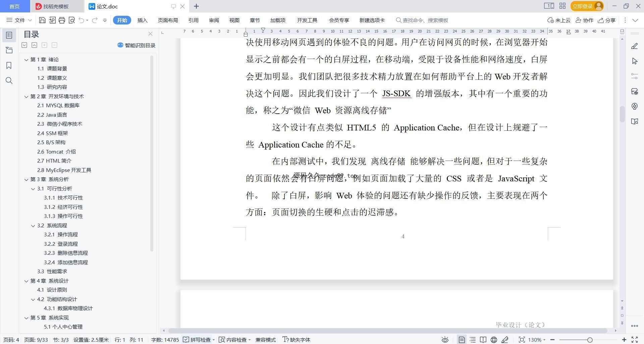Open the outline panel icon in left sidebar
Viewport: 644px width, 344px height.
pyautogui.click(x=9, y=35)
